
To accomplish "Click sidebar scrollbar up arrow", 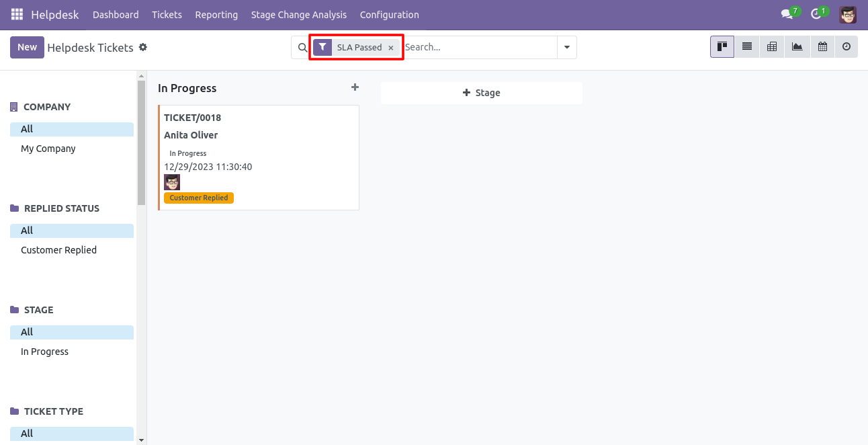I will click(x=141, y=75).
